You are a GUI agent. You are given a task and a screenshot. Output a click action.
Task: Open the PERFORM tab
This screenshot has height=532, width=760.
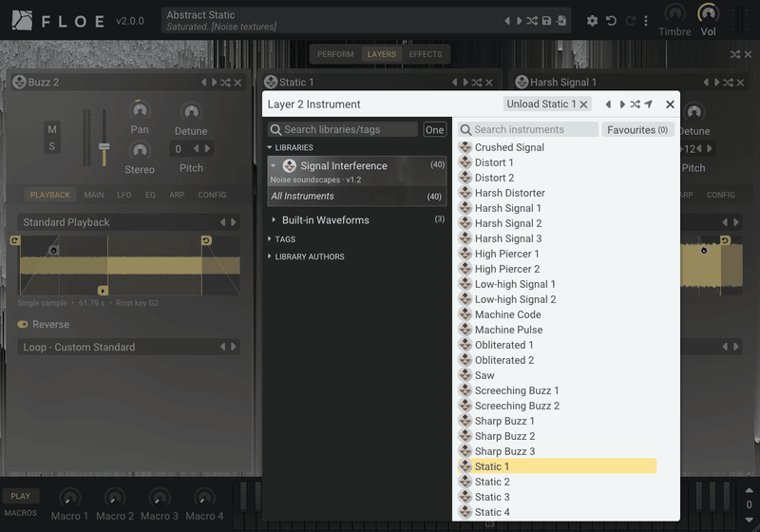335,54
